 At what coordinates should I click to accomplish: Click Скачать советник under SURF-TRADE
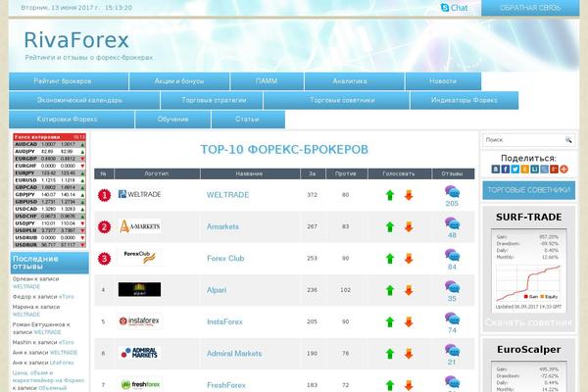point(529,322)
